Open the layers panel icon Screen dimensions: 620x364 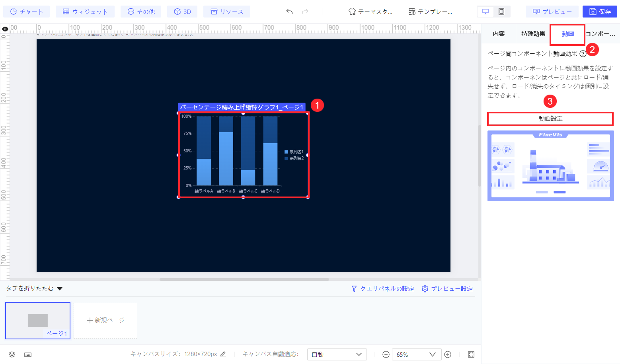tap(12, 354)
